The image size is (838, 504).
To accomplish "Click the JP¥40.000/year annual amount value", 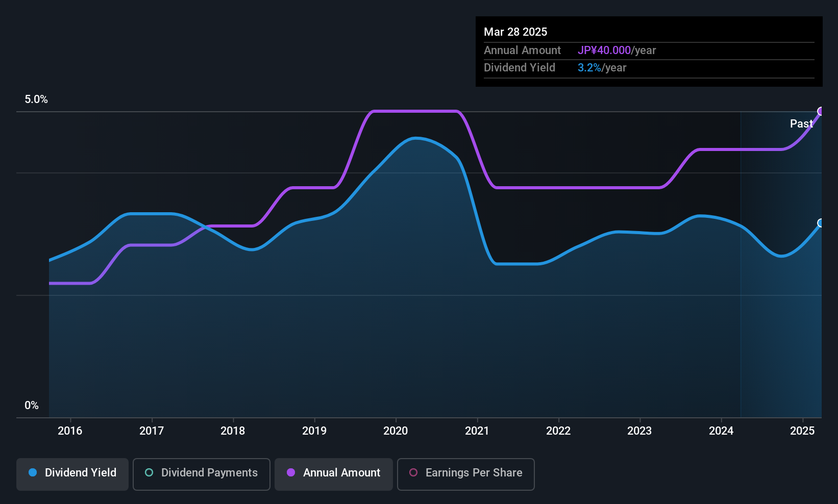I will pos(617,50).
